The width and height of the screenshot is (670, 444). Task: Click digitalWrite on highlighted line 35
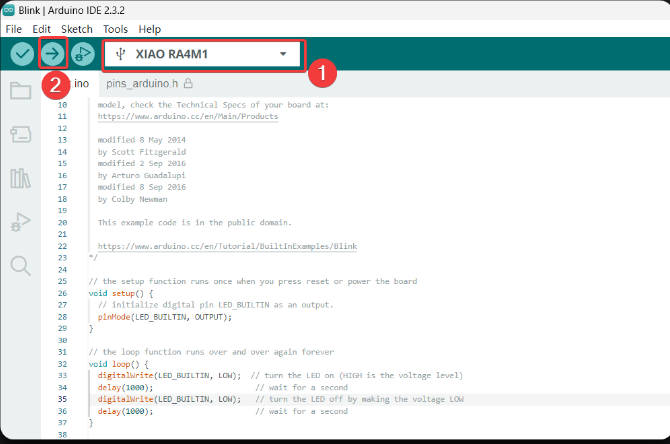coord(126,399)
